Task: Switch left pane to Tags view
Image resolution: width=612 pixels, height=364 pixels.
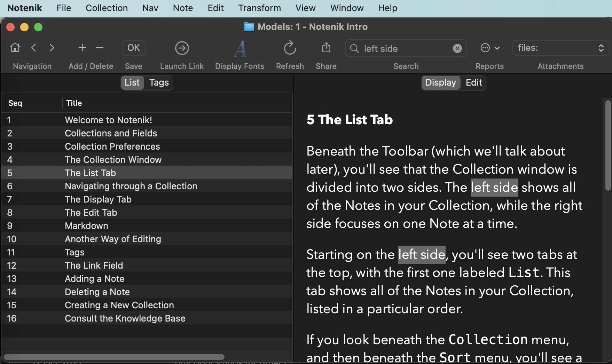Action: click(x=159, y=82)
